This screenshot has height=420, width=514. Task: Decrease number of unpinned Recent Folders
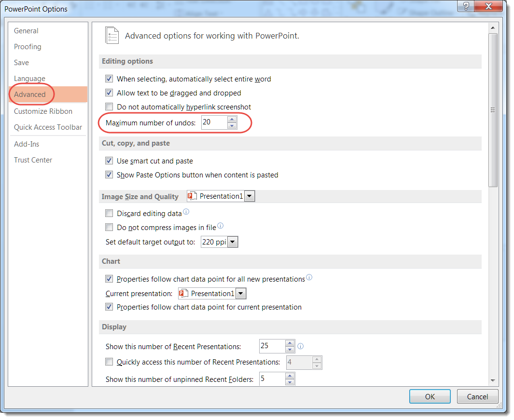pyautogui.click(x=290, y=382)
